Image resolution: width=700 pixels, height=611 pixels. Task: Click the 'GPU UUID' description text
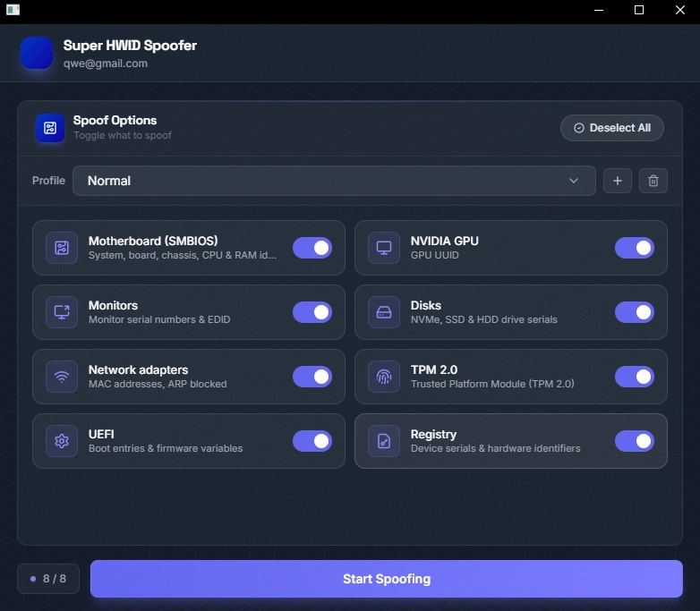tap(435, 255)
